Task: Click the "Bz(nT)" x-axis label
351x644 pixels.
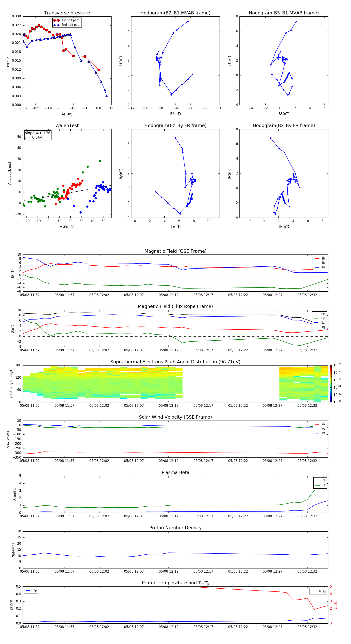Action: click(x=175, y=227)
